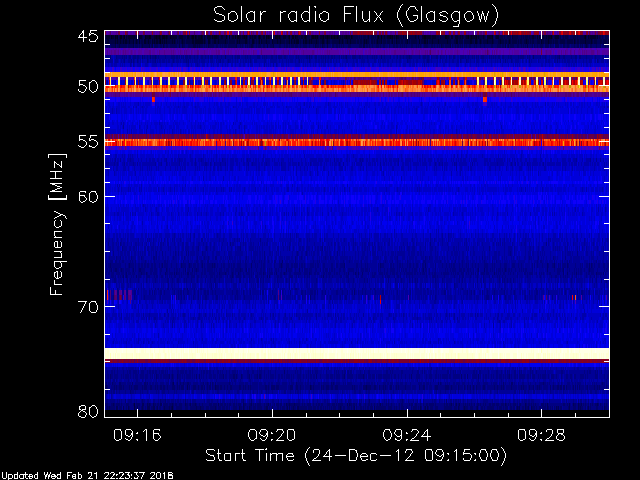
Task: Click the bright white interference band near 74 MHz
Action: click(x=357, y=353)
